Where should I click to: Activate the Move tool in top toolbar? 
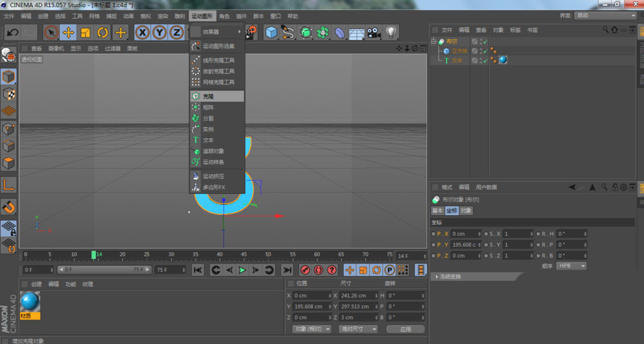[68, 32]
